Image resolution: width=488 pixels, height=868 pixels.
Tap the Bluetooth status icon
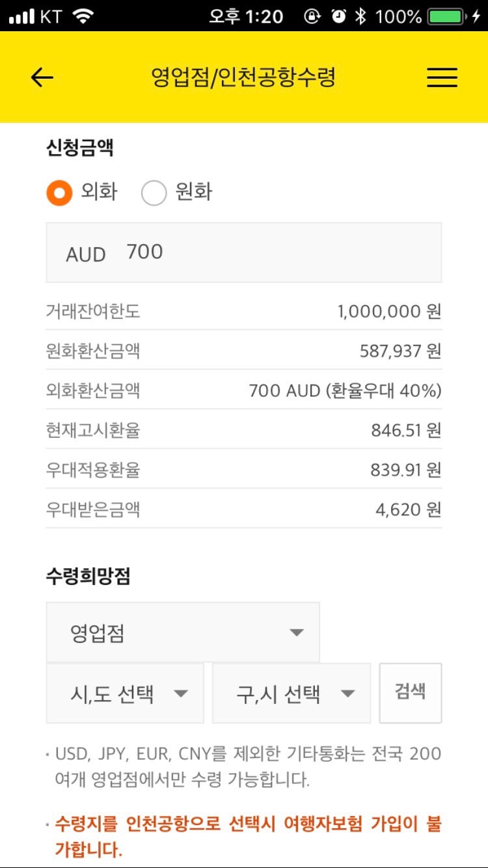coord(360,16)
